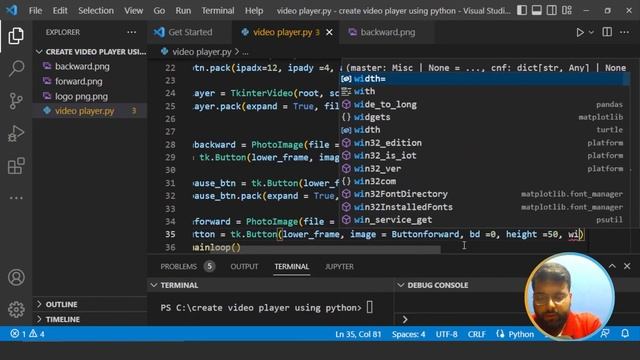Split the editor right
640x360 pixels.
pyautogui.click(x=607, y=32)
